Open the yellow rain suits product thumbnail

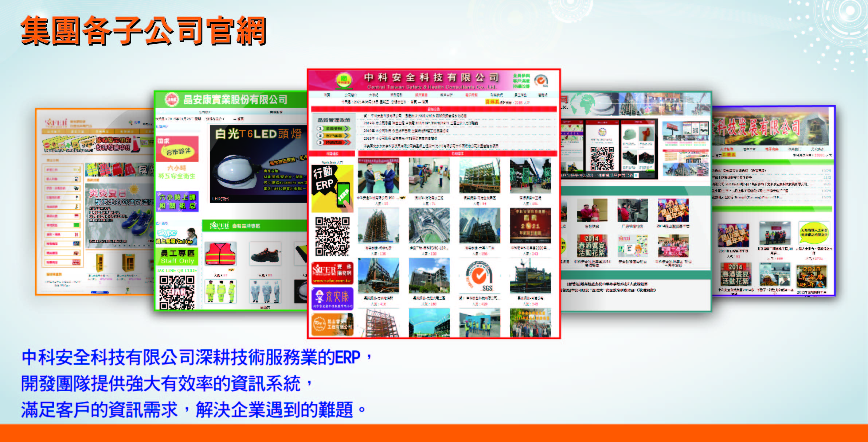coord(220,291)
